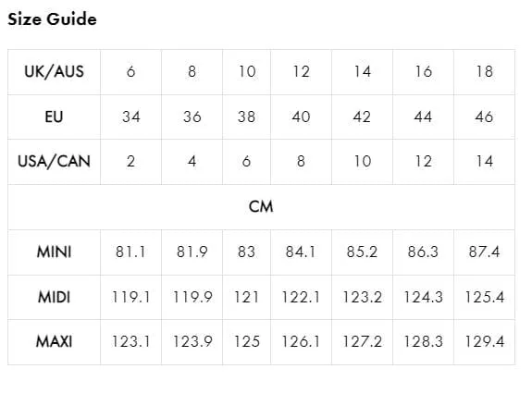Select USA/CAN size 2 cell

(x=131, y=161)
